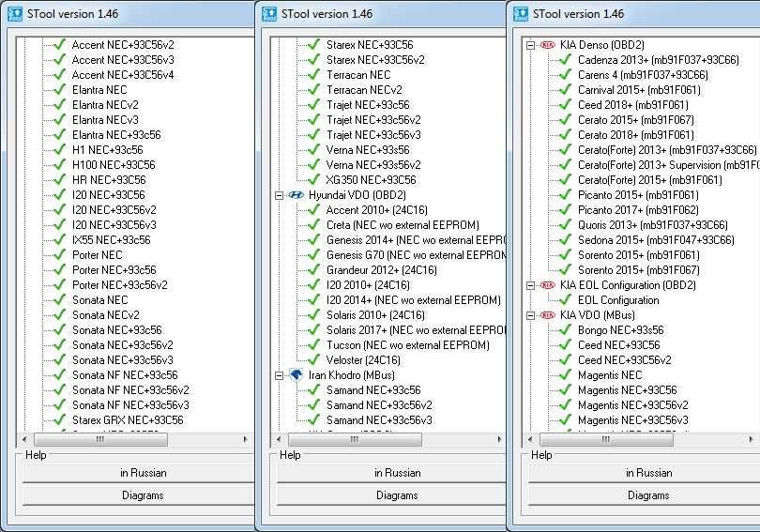The height and width of the screenshot is (532, 760).
Task: Click the left scroll arrow in middle window
Action: [x=279, y=439]
